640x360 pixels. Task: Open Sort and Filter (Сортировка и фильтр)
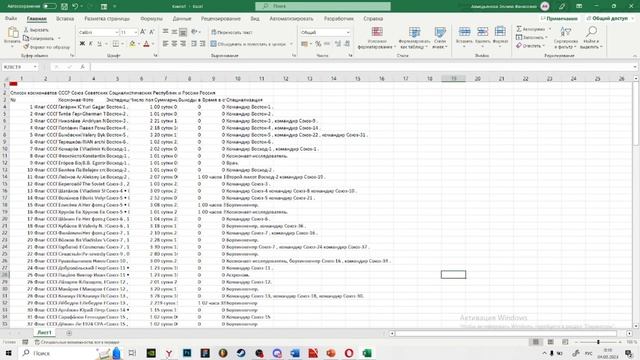coord(566,38)
